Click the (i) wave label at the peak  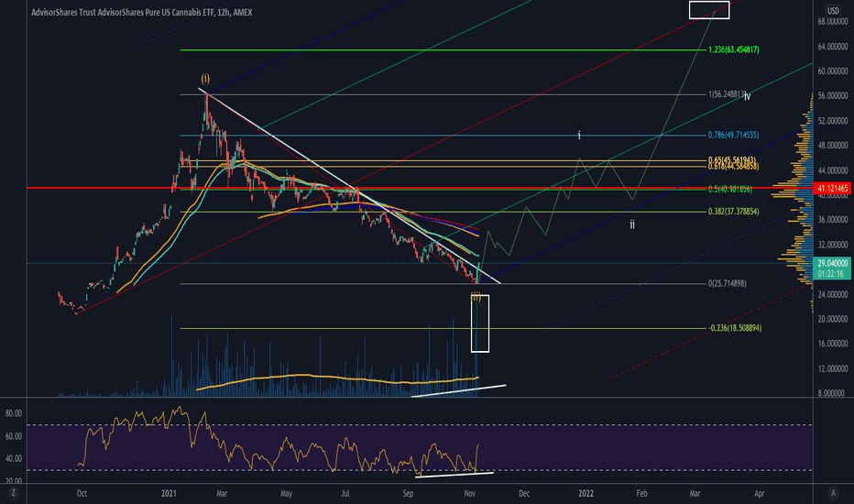pos(205,78)
